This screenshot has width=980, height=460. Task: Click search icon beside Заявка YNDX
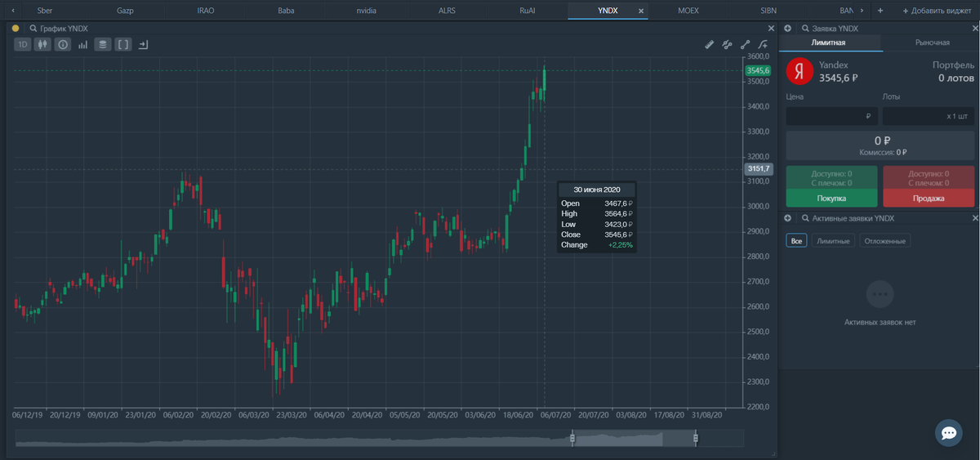point(804,28)
